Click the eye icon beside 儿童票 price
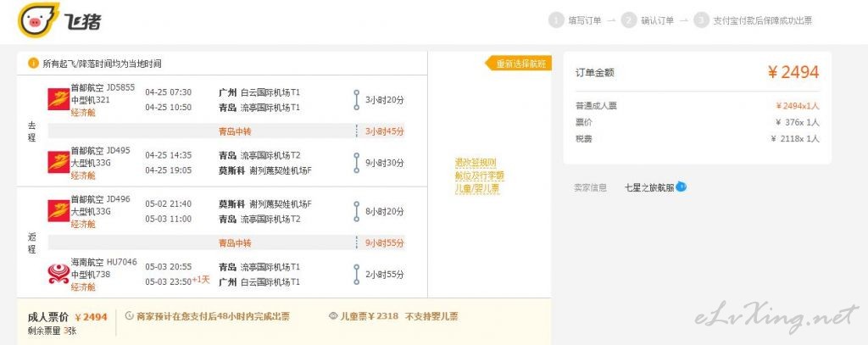 (332, 316)
